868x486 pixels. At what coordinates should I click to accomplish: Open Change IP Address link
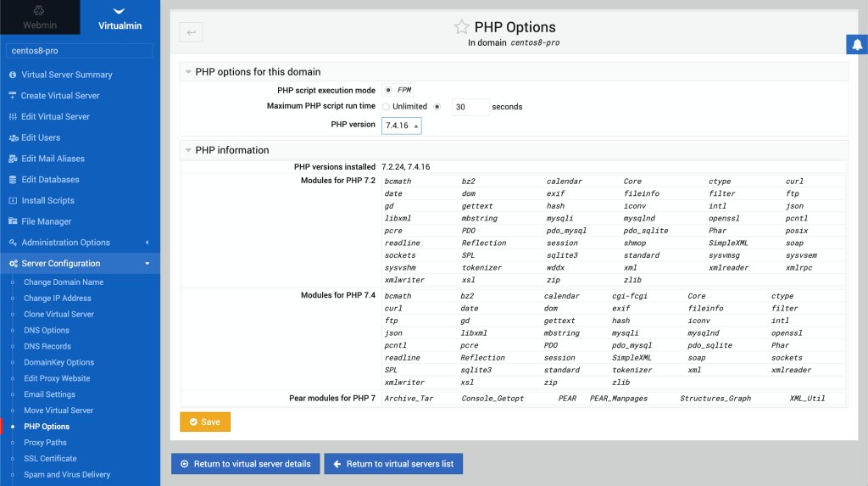click(x=58, y=299)
